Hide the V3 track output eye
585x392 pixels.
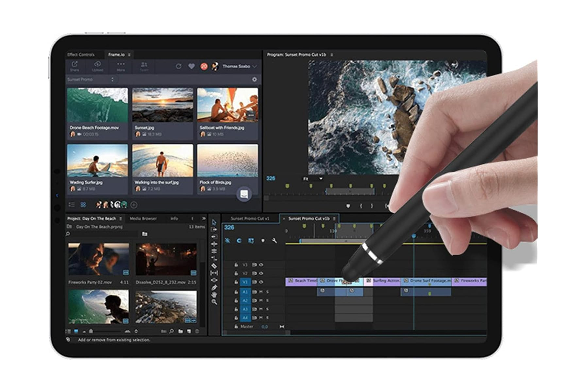tap(261, 265)
